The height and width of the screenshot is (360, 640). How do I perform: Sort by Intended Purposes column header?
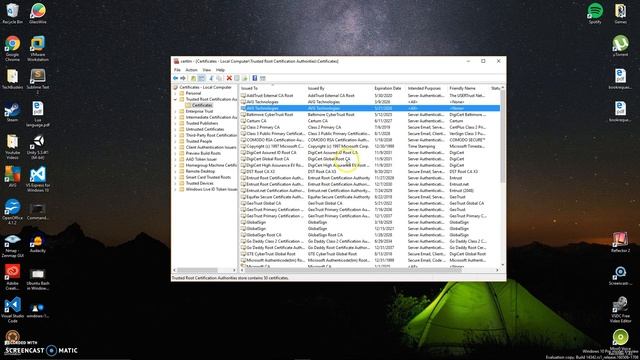[x=427, y=88]
